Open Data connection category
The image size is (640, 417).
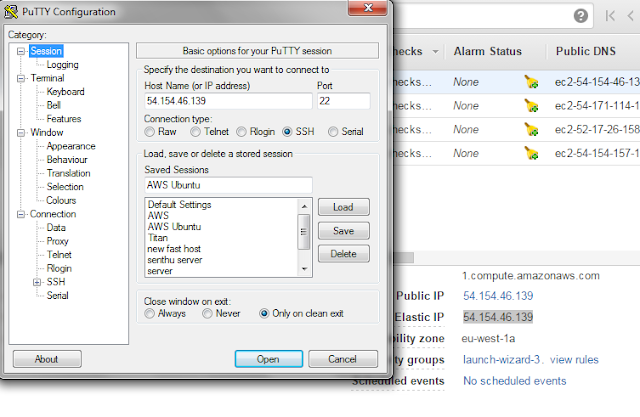pyautogui.click(x=56, y=227)
